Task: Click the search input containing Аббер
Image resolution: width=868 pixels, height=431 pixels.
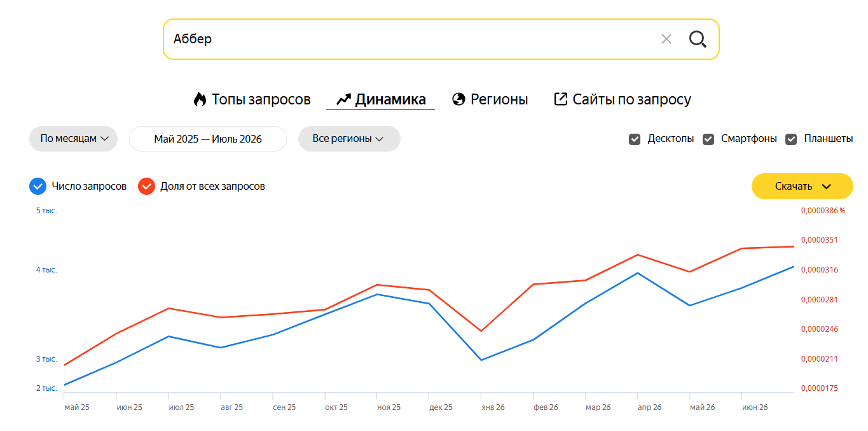Action: [x=413, y=39]
